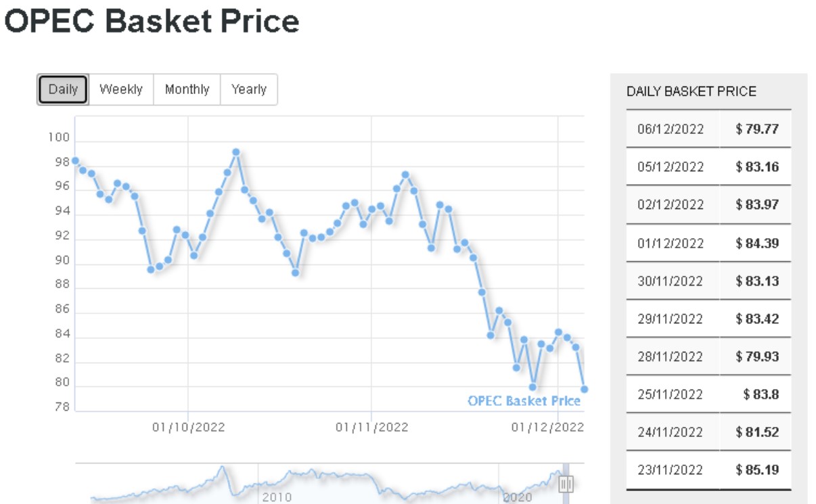Select the 30/11/2022 table row
816x504 pixels.
[x=708, y=281]
